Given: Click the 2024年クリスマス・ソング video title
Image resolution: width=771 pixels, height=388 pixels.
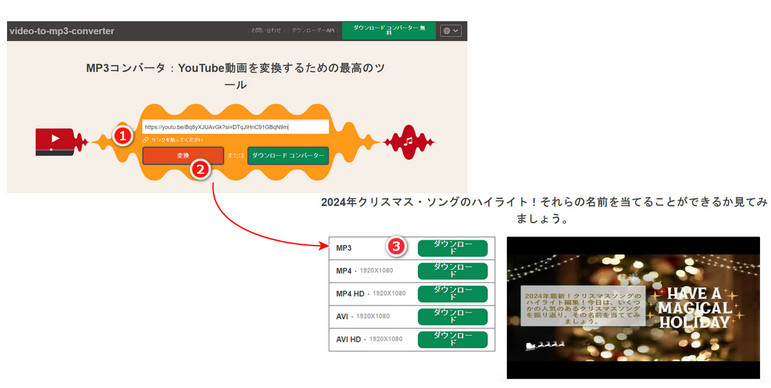Looking at the screenshot, I should 543,210.
